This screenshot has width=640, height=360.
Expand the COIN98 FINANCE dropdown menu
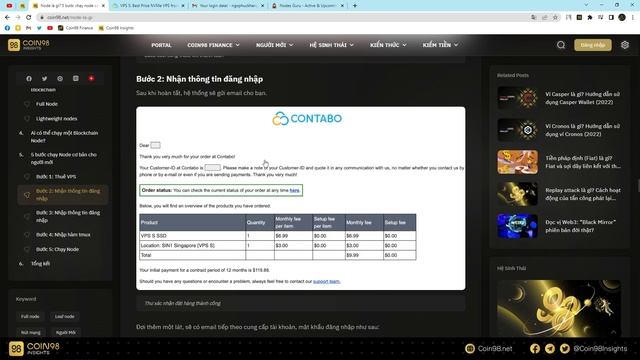213,45
